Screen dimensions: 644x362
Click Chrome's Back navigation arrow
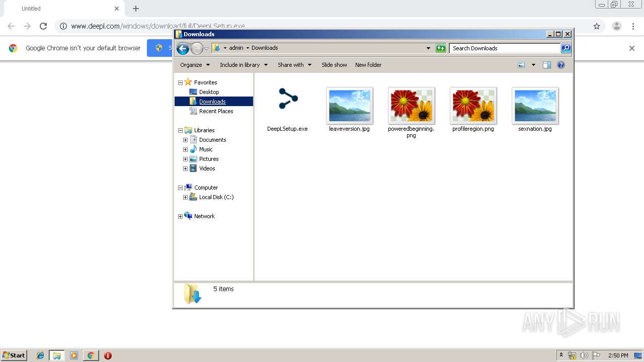coord(11,26)
